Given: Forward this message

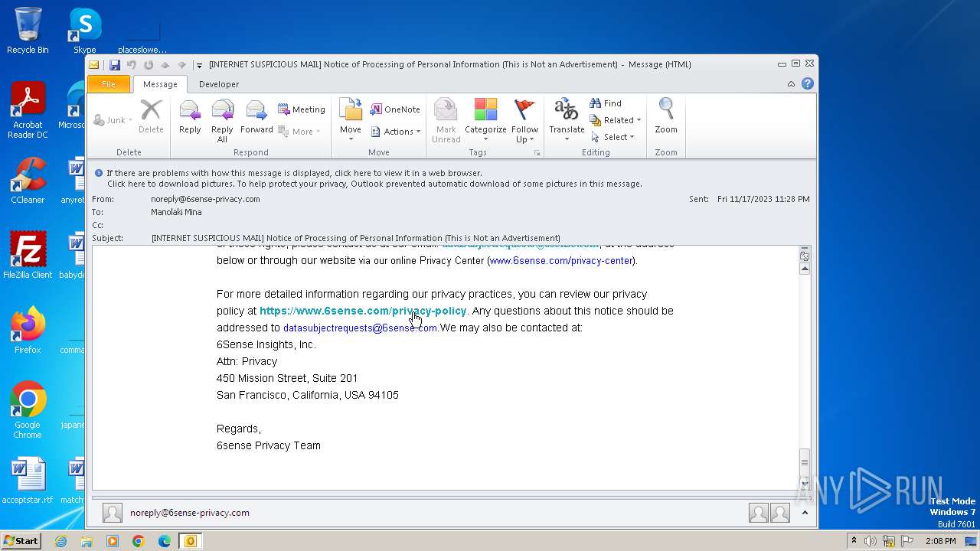Looking at the screenshot, I should click(256, 117).
